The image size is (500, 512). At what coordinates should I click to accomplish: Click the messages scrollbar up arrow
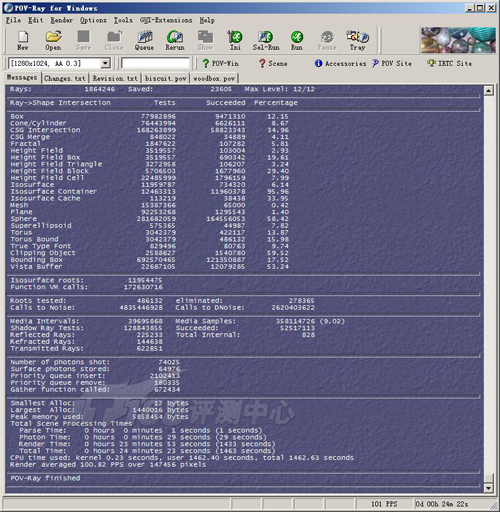[488, 90]
